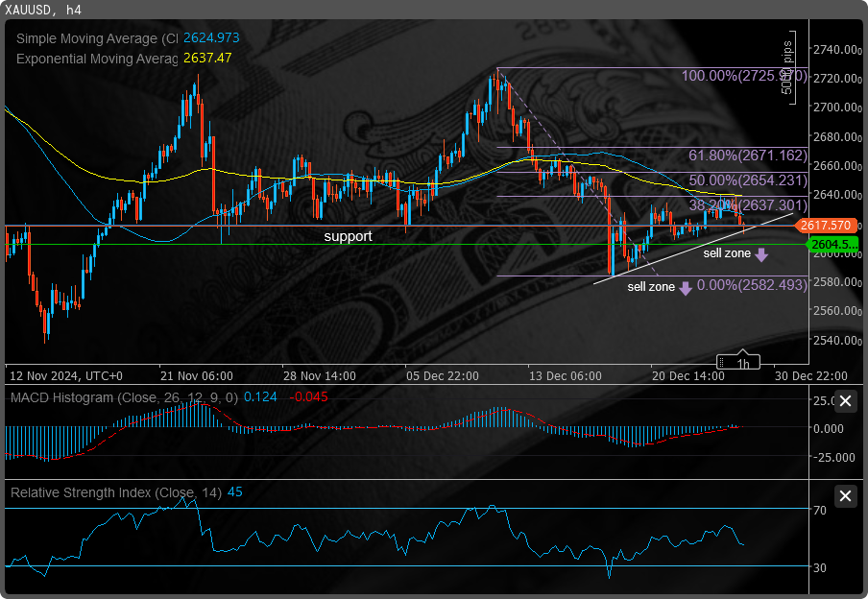
Task: Grab the dotted handle on 1h marker
Action: 721,363
